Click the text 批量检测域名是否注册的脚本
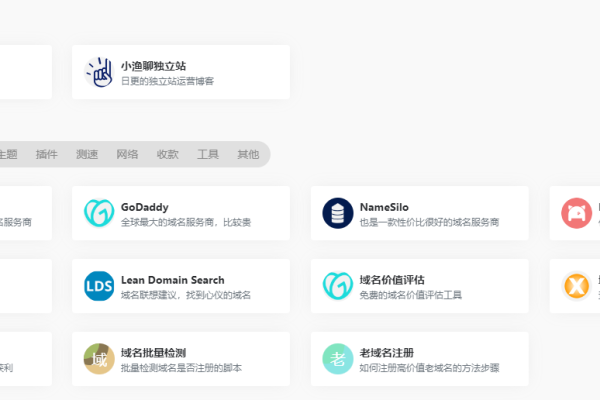The height and width of the screenshot is (400, 600). pyautogui.click(x=181, y=368)
